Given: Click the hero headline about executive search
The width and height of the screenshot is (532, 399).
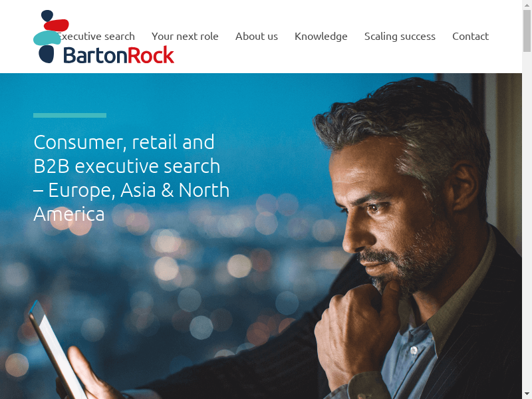Looking at the screenshot, I should [131, 178].
